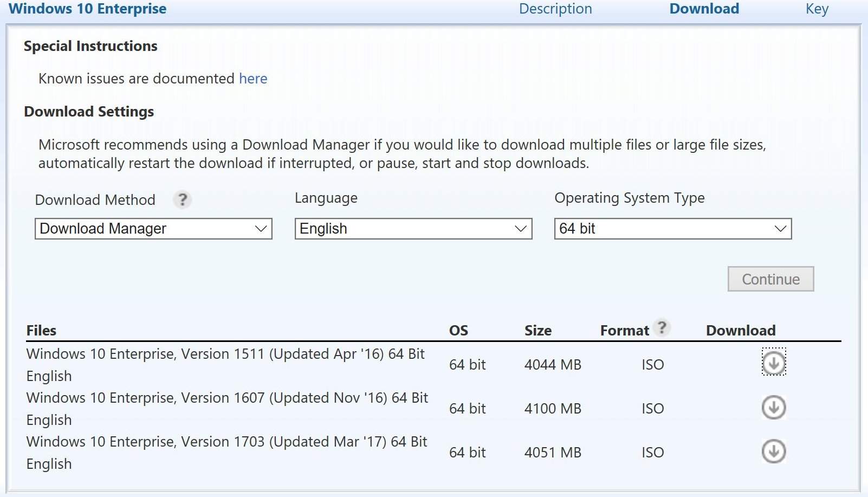
Task: Click the OS column header
Action: (x=458, y=331)
